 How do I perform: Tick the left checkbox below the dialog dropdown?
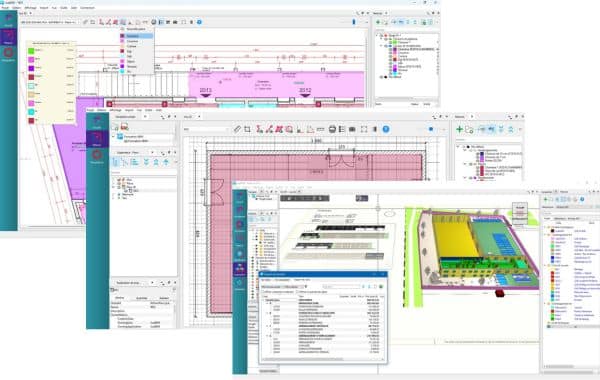click(x=263, y=292)
